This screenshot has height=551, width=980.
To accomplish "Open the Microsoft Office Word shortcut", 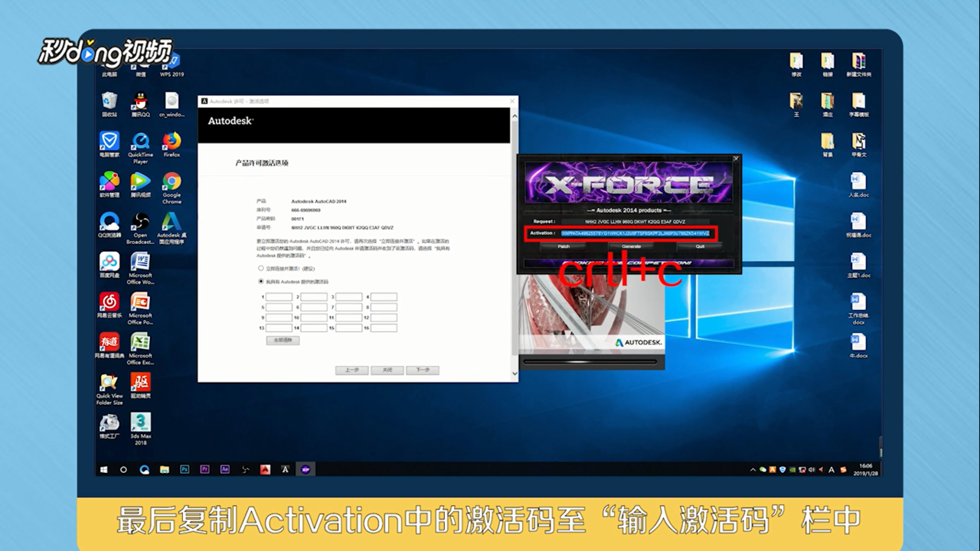I will pyautogui.click(x=140, y=269).
